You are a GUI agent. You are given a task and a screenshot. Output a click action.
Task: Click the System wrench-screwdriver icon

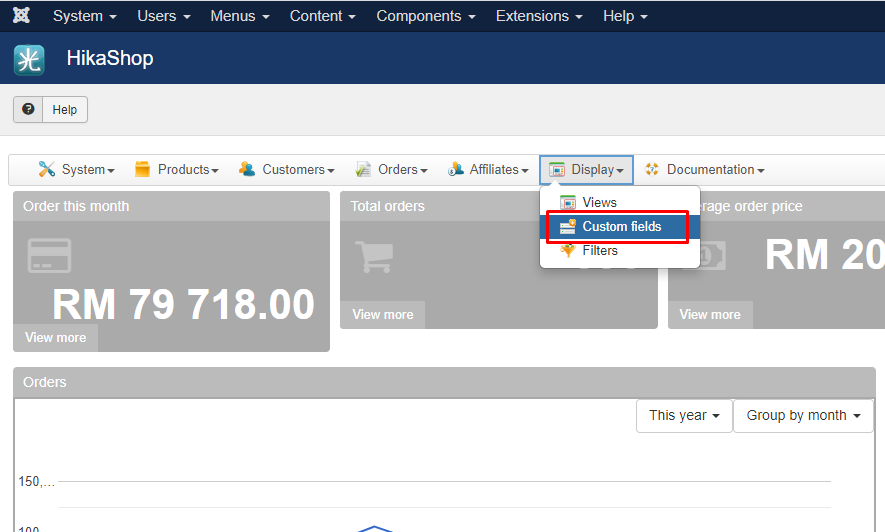click(x=46, y=169)
